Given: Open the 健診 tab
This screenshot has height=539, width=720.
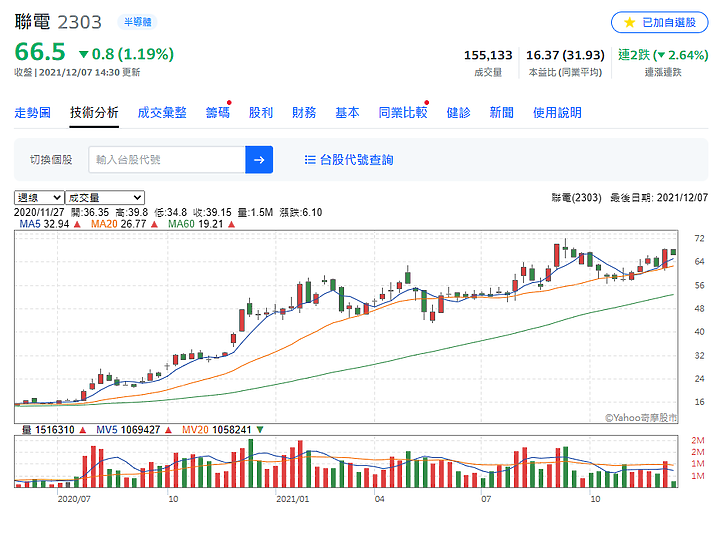Looking at the screenshot, I should tap(458, 112).
